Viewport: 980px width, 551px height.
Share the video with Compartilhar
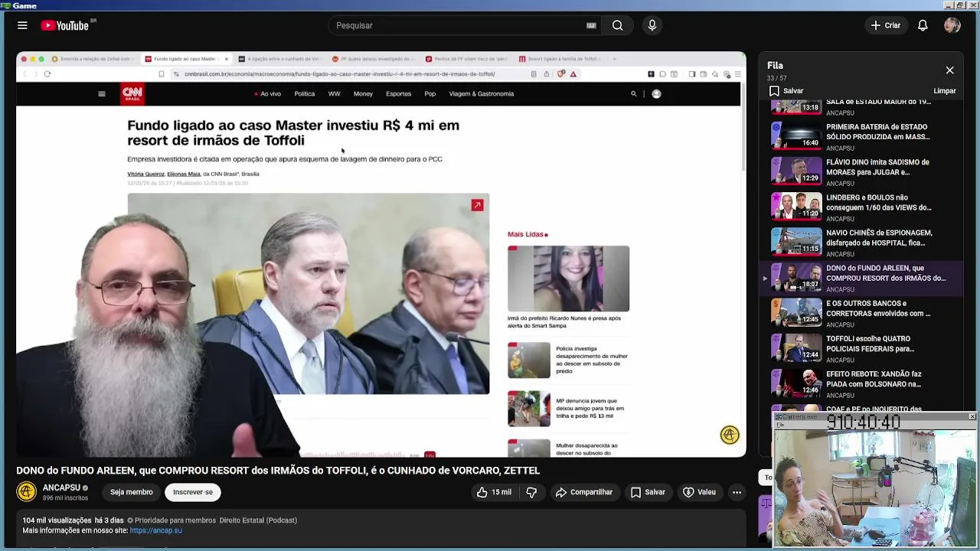tap(584, 492)
